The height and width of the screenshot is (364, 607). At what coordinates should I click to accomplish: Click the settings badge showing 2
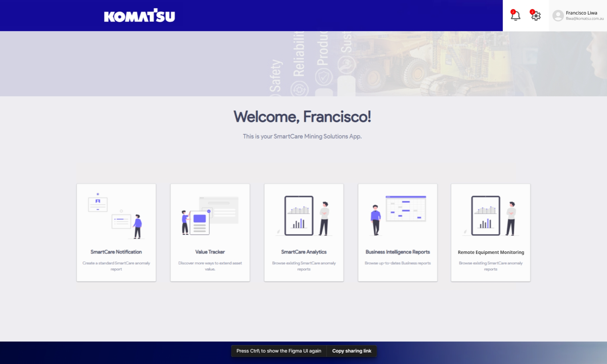point(533,11)
